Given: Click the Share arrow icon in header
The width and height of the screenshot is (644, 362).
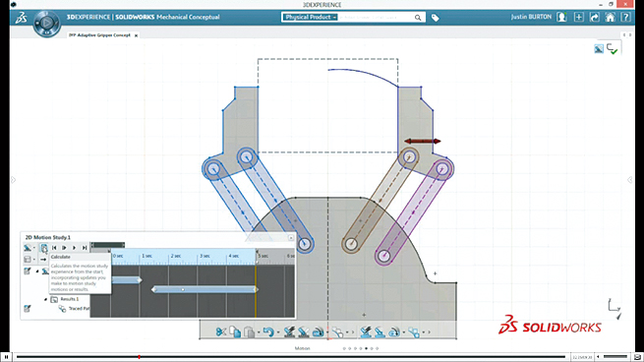Looking at the screenshot, I should (594, 18).
